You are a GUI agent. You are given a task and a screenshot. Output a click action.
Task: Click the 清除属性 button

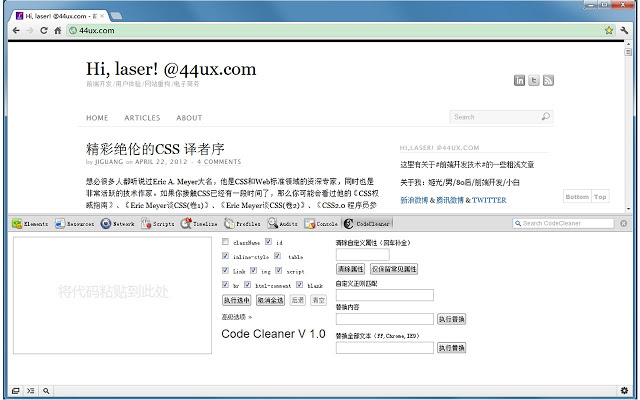[x=350, y=269]
